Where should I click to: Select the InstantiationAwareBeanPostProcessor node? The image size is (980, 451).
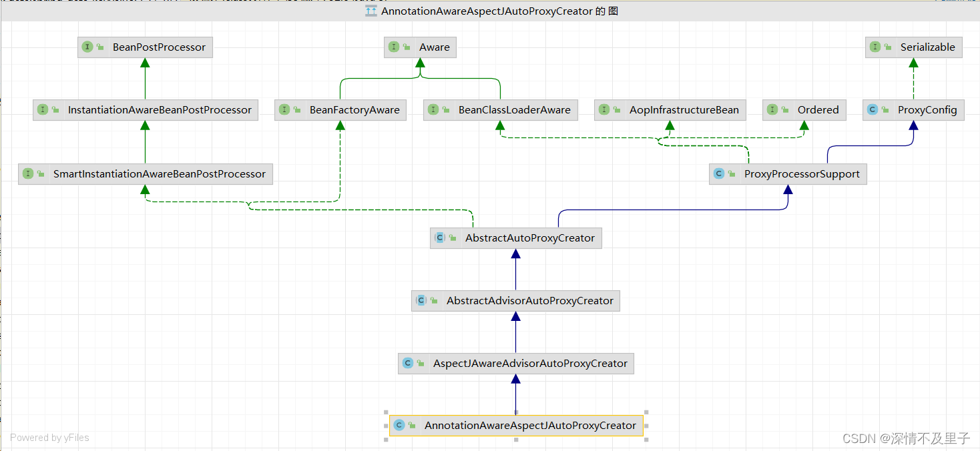pos(146,109)
